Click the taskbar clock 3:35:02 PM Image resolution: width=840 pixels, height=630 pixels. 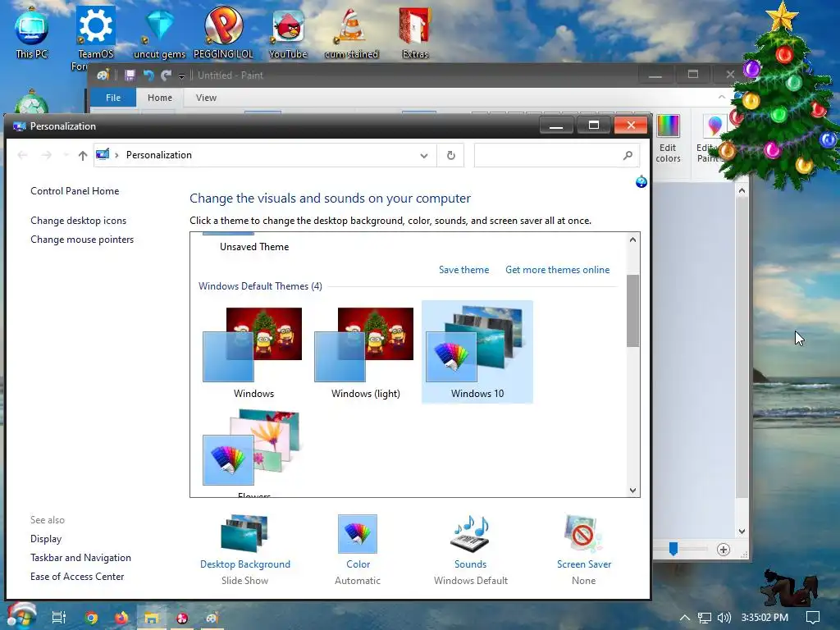[x=765, y=618]
